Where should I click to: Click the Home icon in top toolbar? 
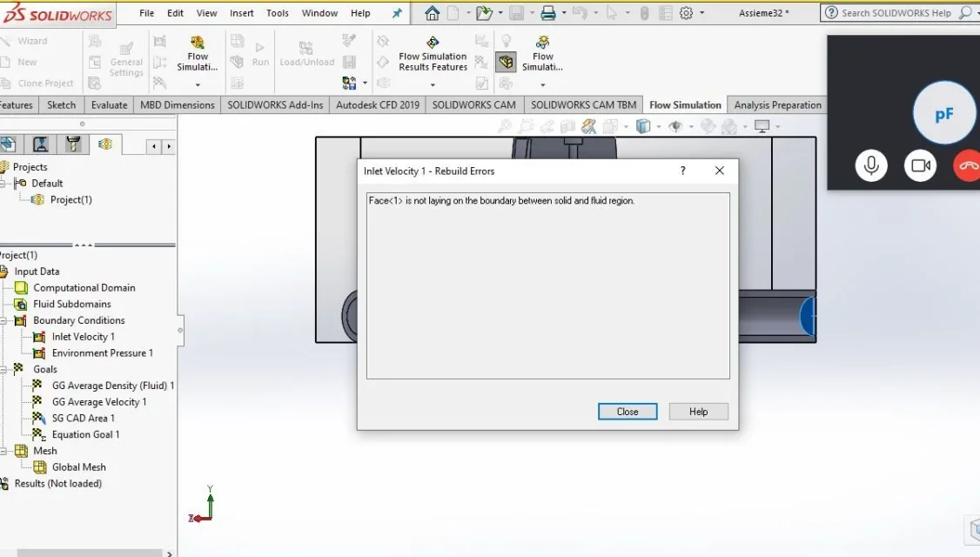click(432, 12)
